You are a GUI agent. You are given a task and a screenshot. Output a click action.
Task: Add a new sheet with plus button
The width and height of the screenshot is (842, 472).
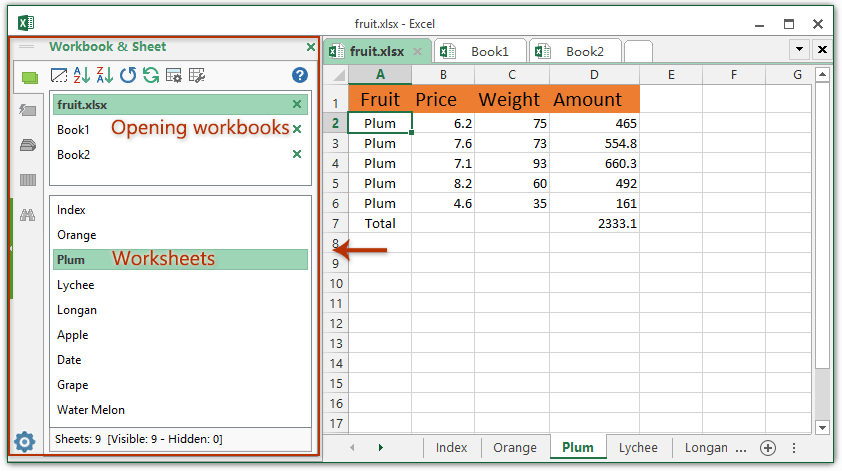coord(768,448)
